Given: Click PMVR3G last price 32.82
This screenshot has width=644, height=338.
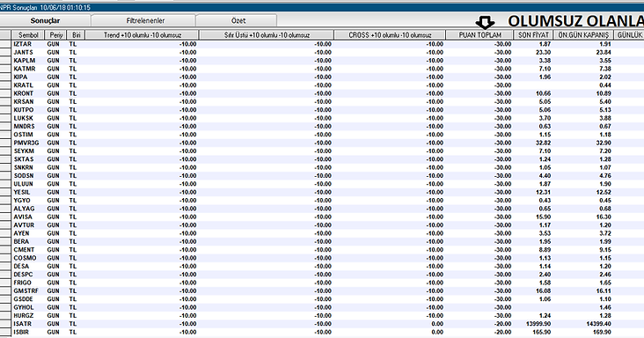Looking at the screenshot, I should pyautogui.click(x=544, y=143).
